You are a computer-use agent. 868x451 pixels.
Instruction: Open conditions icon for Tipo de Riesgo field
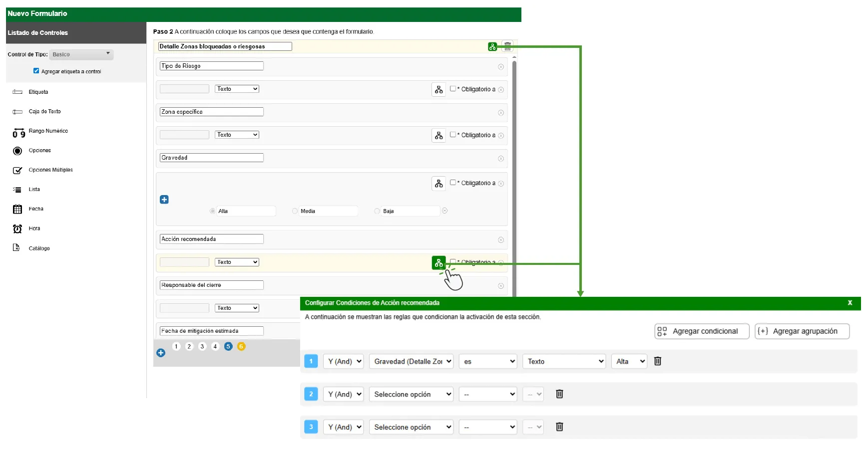[438, 89]
